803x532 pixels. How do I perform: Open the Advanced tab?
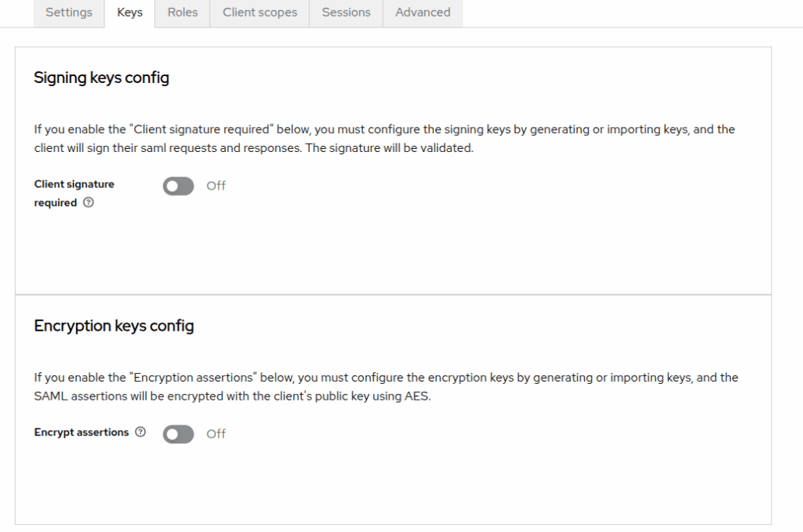pos(423,13)
